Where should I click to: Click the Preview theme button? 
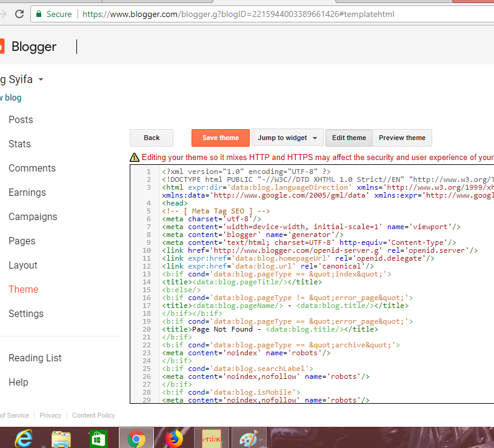coord(402,138)
